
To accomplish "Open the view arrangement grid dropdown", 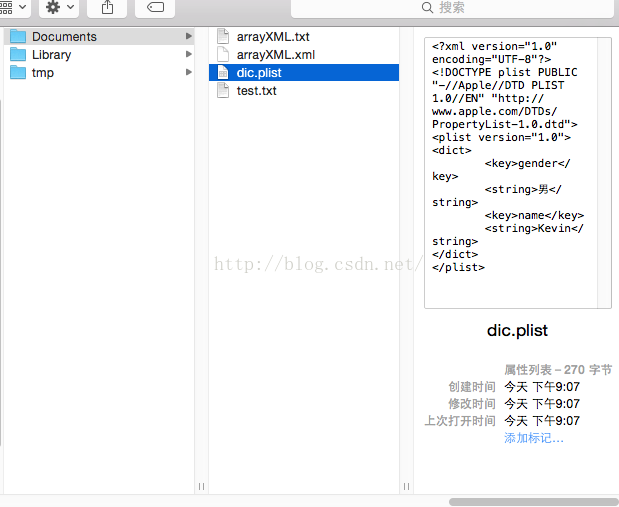I will pos(14,7).
